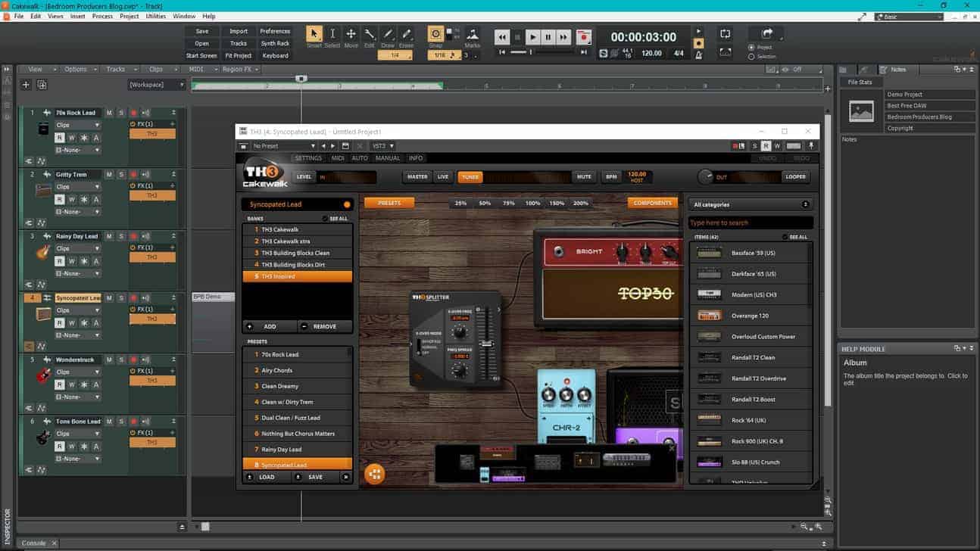Expand the Workspace dropdown
Screen dimensions: 980x551
pos(157,85)
